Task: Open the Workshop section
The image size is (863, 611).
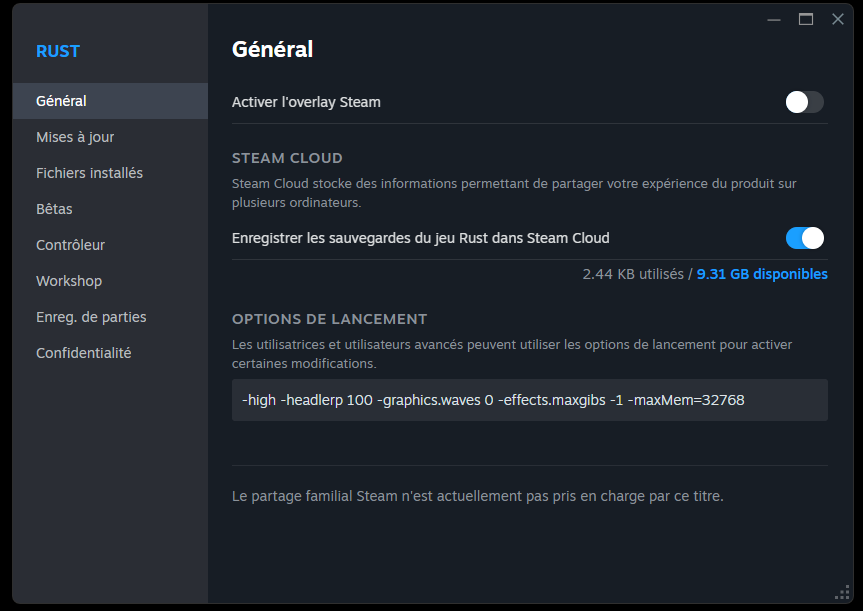Action: click(69, 281)
